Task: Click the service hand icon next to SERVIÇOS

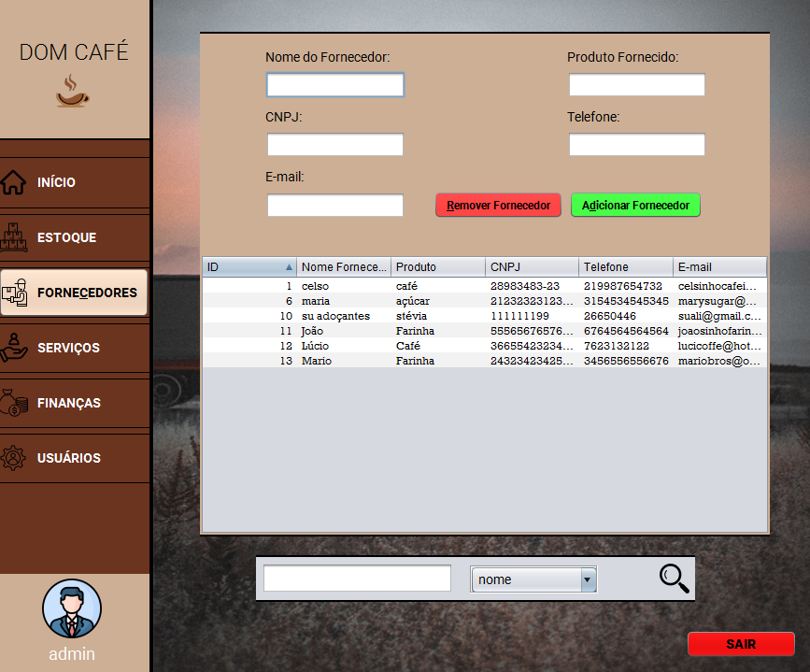Action: pos(16,348)
